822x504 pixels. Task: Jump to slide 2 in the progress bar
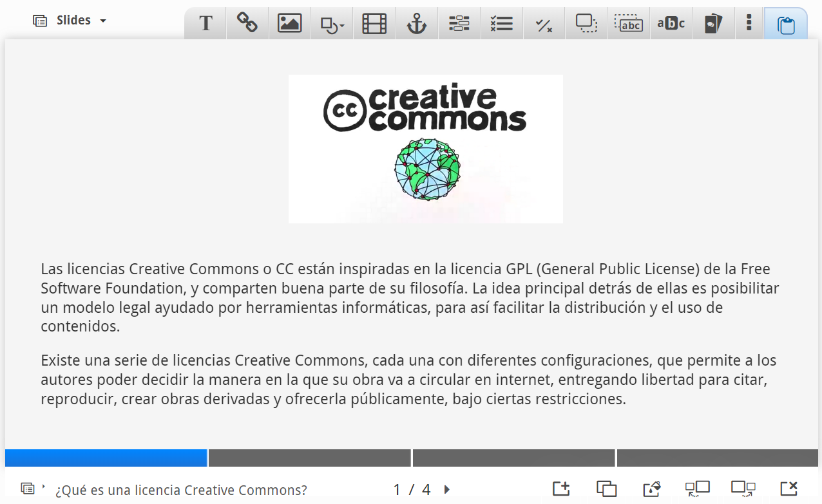click(310, 458)
